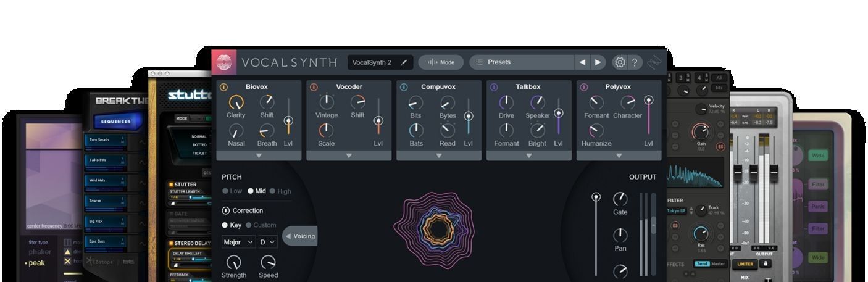This screenshot has width=868, height=282.
Task: Toggle the Compuvox module power button
Action: tap(404, 87)
